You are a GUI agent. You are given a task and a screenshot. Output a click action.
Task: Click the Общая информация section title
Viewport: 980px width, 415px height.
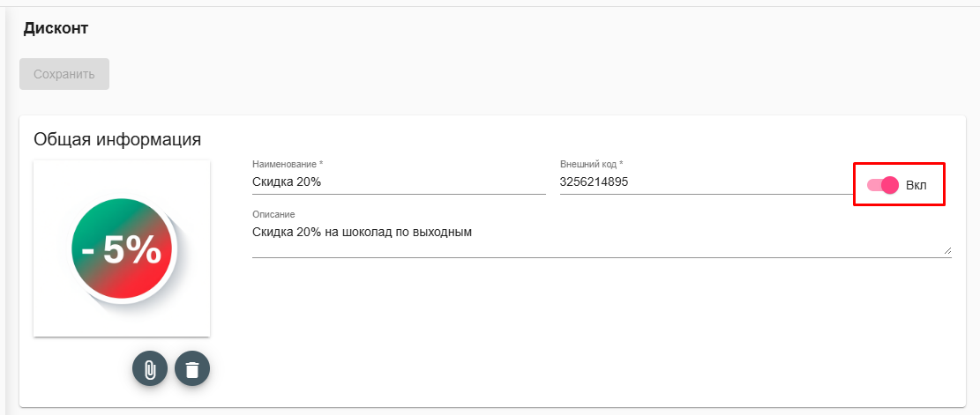[117, 138]
